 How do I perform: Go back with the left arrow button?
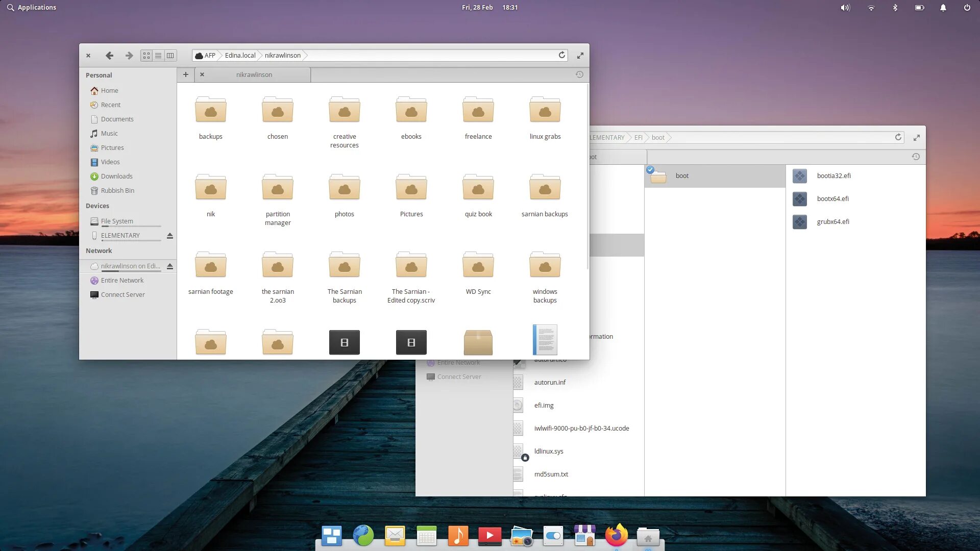coord(109,55)
